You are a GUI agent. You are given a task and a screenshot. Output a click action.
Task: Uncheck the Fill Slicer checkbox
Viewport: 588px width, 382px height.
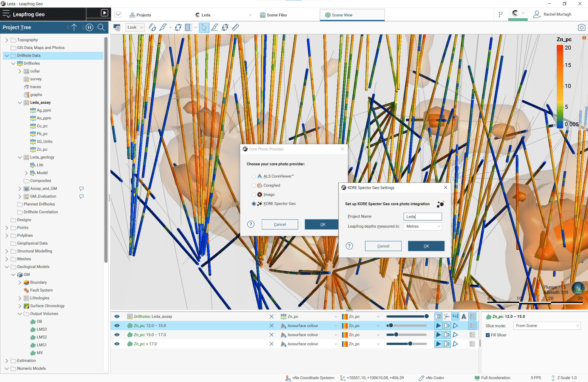488,335
